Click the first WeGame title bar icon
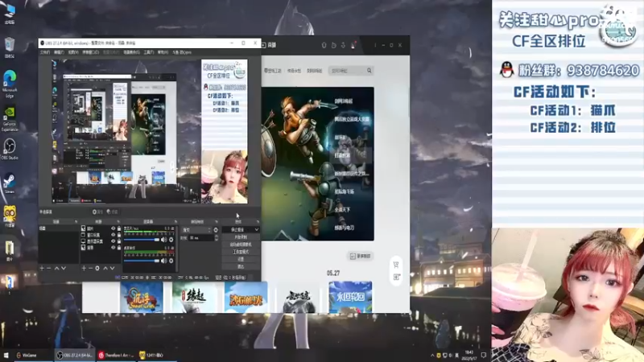Screen dimensions: 644x362 (x=324, y=45)
